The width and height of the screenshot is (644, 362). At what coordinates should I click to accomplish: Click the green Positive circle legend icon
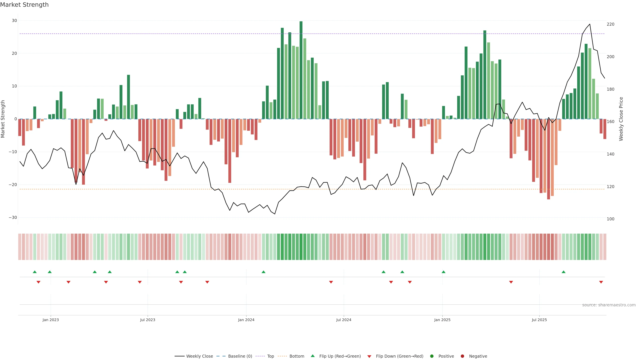tap(432, 356)
